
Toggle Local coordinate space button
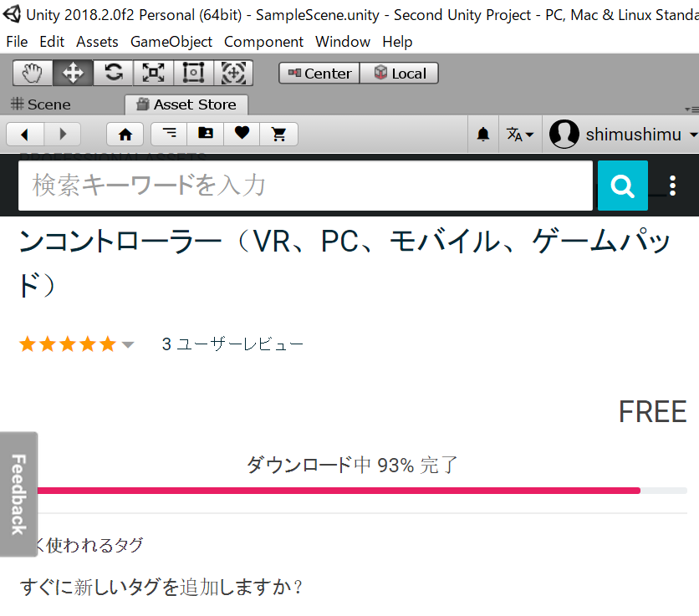click(x=399, y=74)
